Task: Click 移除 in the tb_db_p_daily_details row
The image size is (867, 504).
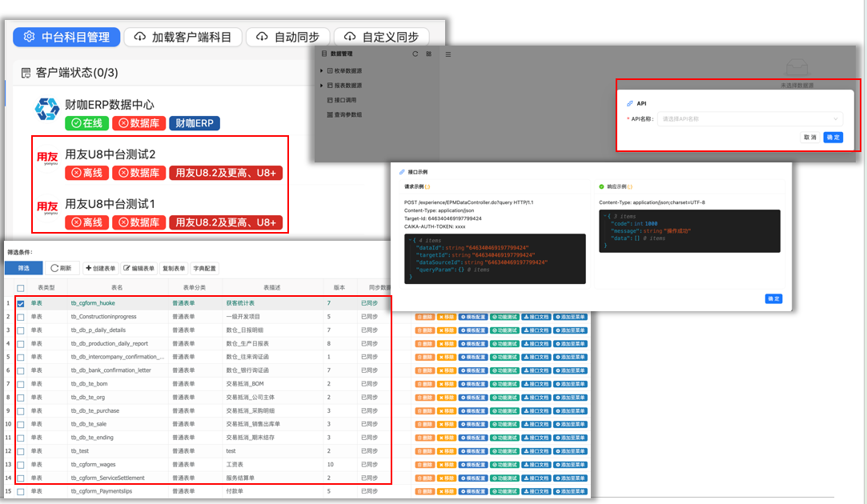Action: pyautogui.click(x=446, y=330)
